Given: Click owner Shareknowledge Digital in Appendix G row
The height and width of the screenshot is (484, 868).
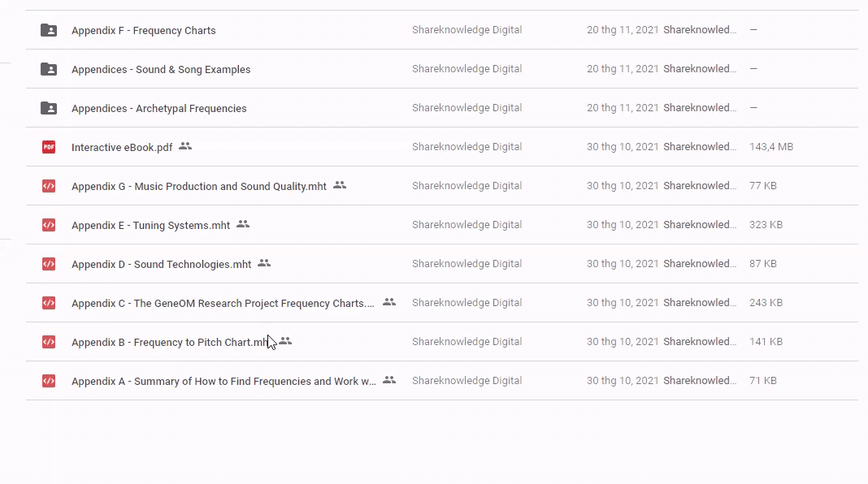Looking at the screenshot, I should 467,186.
